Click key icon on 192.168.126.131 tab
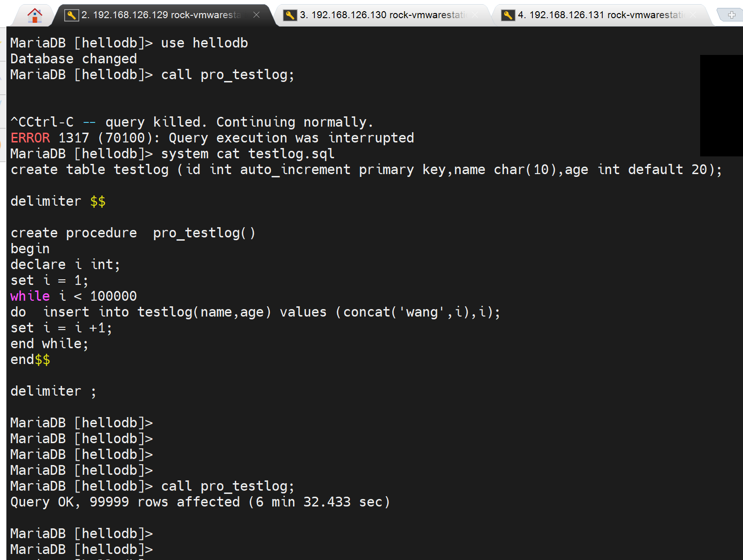The height and width of the screenshot is (560, 743). (x=508, y=15)
